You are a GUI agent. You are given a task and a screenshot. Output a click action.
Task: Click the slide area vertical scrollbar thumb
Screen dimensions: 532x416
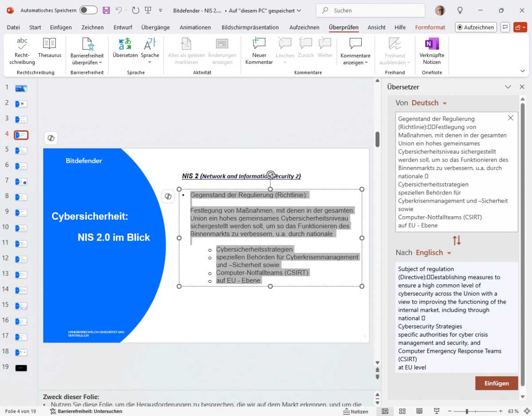377,139
